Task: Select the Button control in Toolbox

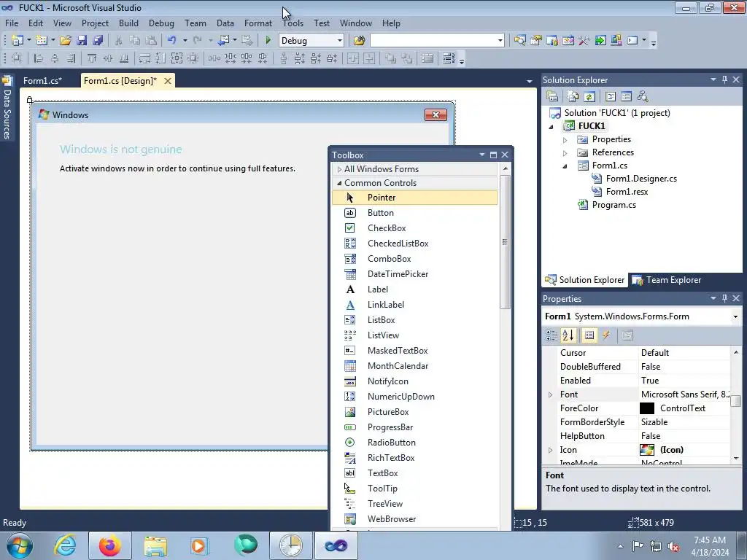Action: tap(414, 213)
